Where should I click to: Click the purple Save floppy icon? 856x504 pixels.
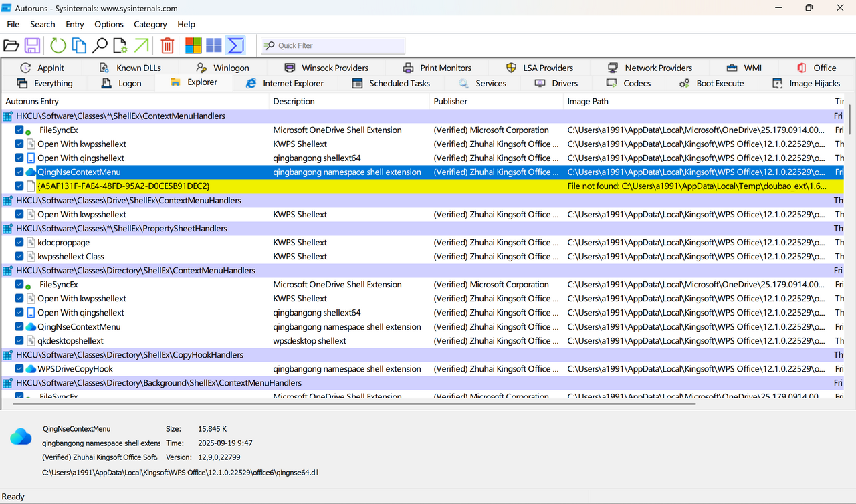tap(32, 45)
